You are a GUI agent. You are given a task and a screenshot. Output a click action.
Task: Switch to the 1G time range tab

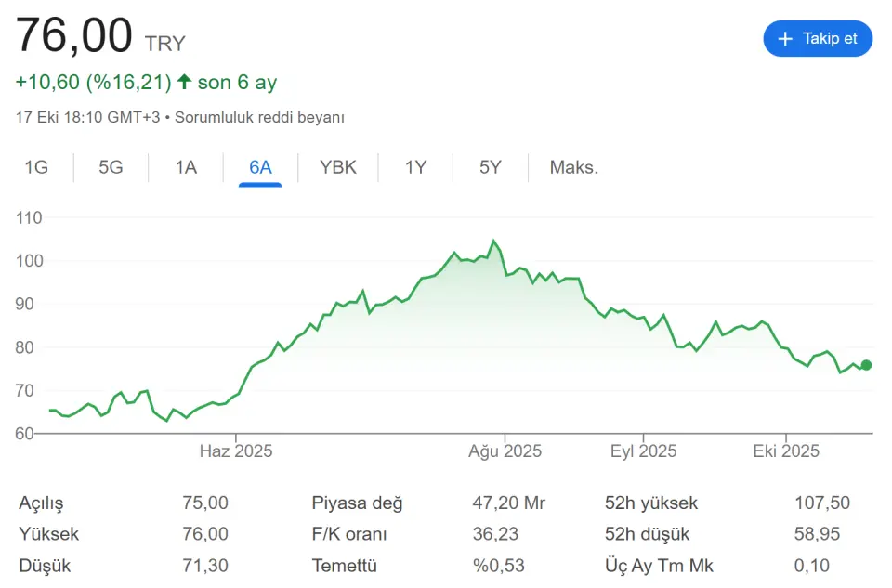(x=36, y=168)
